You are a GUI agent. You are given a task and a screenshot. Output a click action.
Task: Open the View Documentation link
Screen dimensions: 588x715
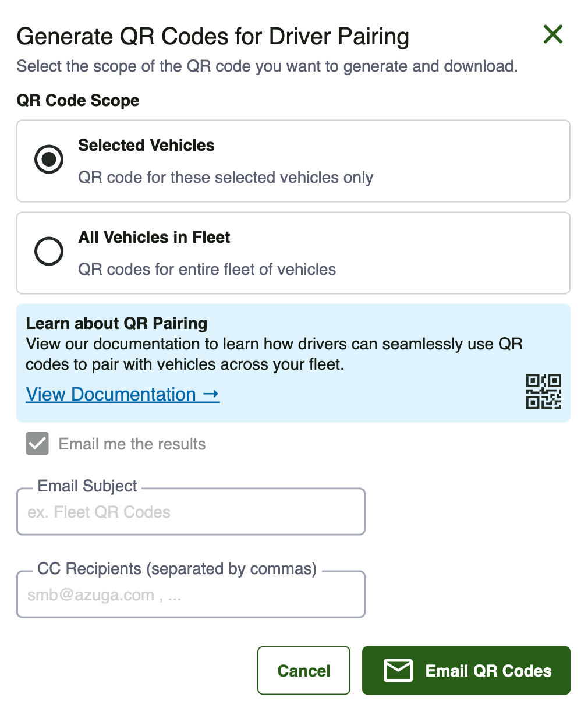(x=123, y=394)
